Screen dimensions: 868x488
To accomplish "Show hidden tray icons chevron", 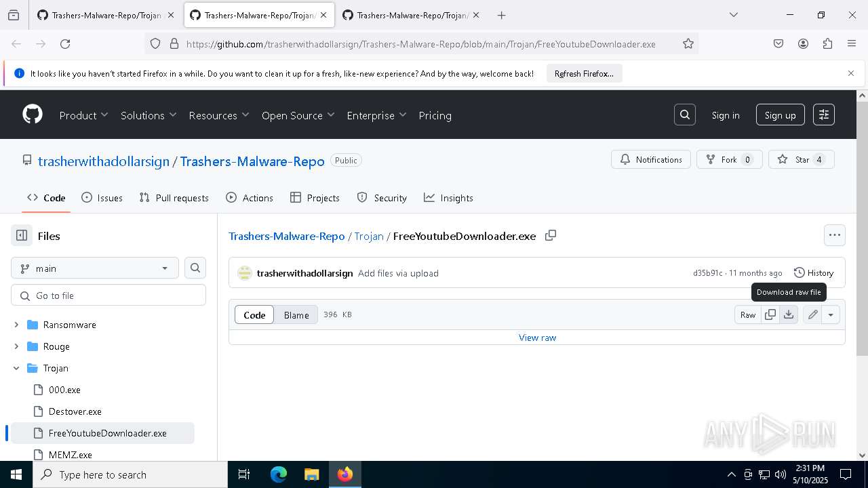I will [x=731, y=474].
